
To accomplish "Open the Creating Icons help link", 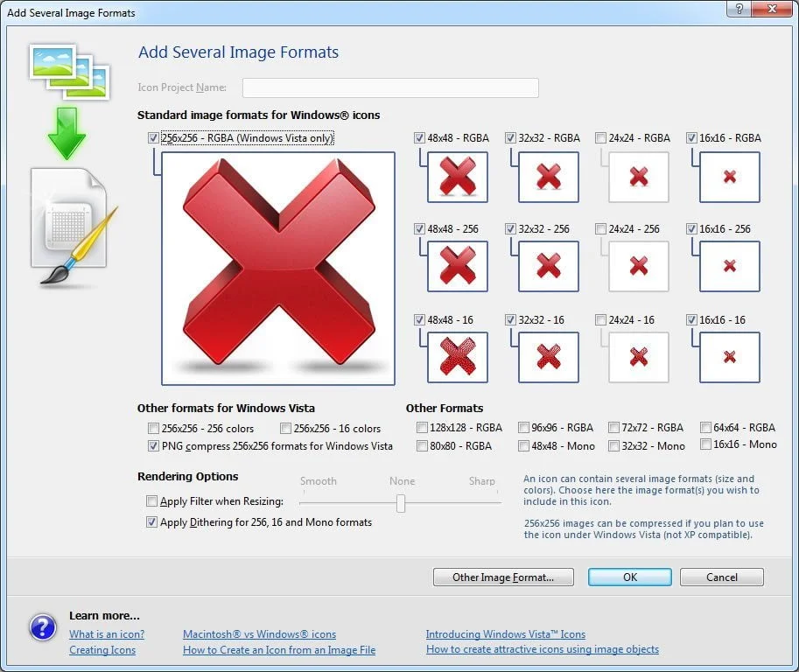I will click(x=102, y=650).
